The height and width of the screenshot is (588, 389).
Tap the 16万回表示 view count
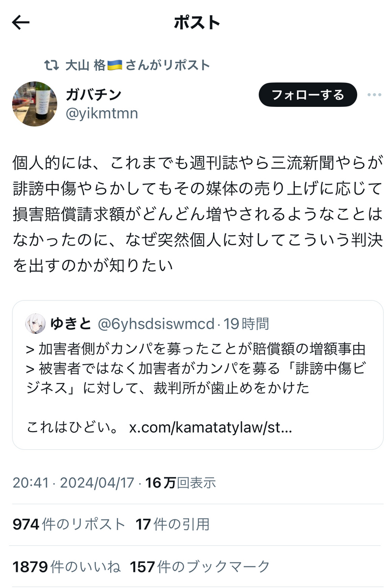181,483
